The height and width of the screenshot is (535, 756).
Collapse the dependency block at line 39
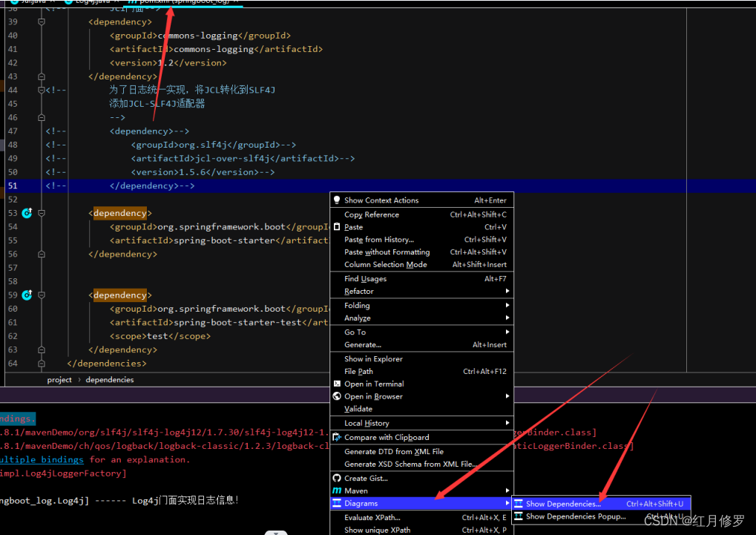42,22
